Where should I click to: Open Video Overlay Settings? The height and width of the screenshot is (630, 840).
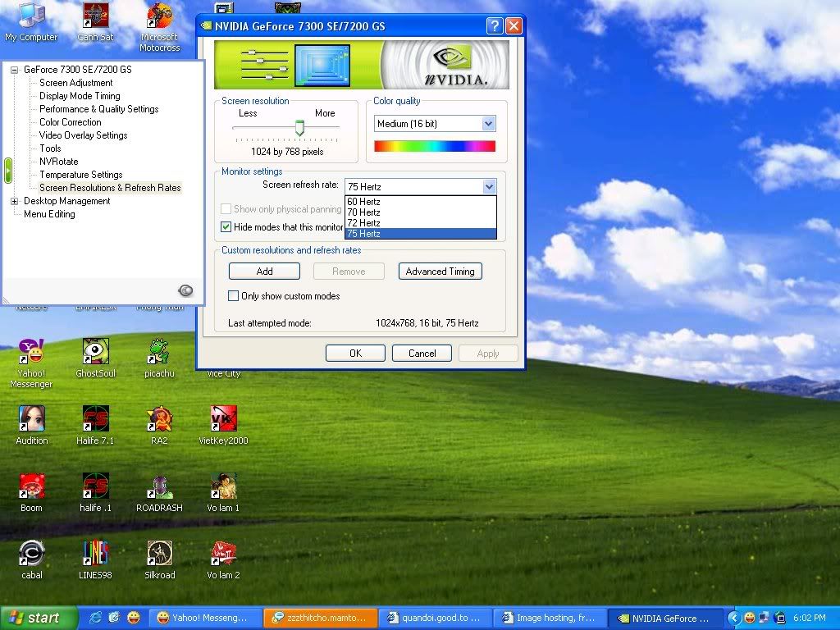[x=84, y=135]
